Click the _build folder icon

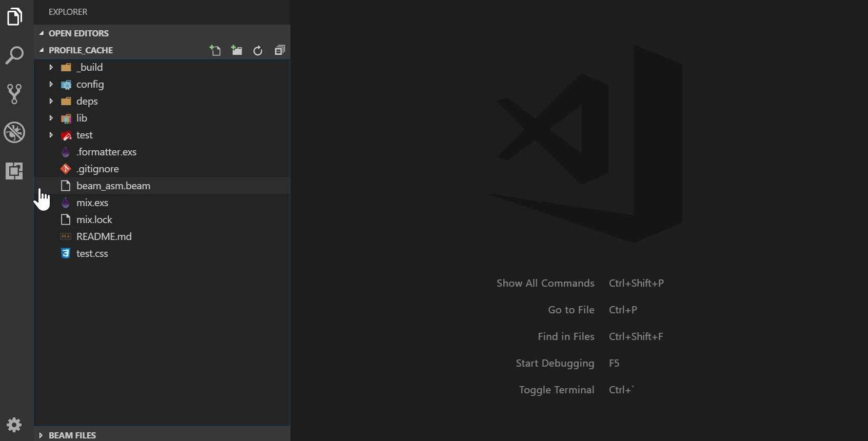[x=66, y=67]
